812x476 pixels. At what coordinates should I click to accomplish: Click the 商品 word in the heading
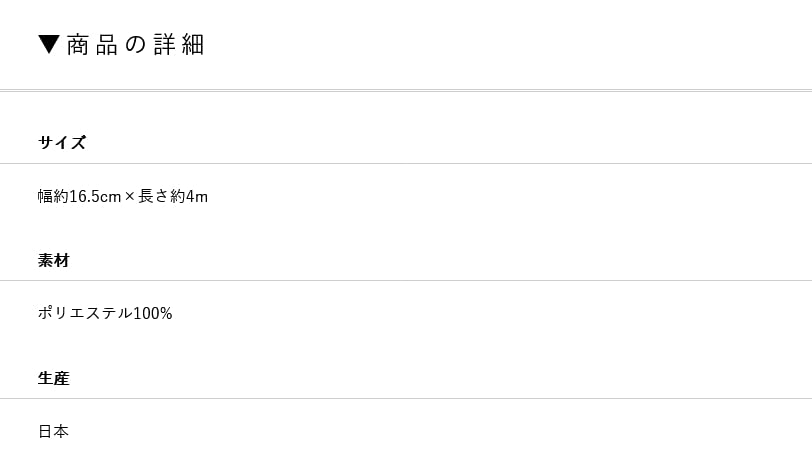coord(92,45)
